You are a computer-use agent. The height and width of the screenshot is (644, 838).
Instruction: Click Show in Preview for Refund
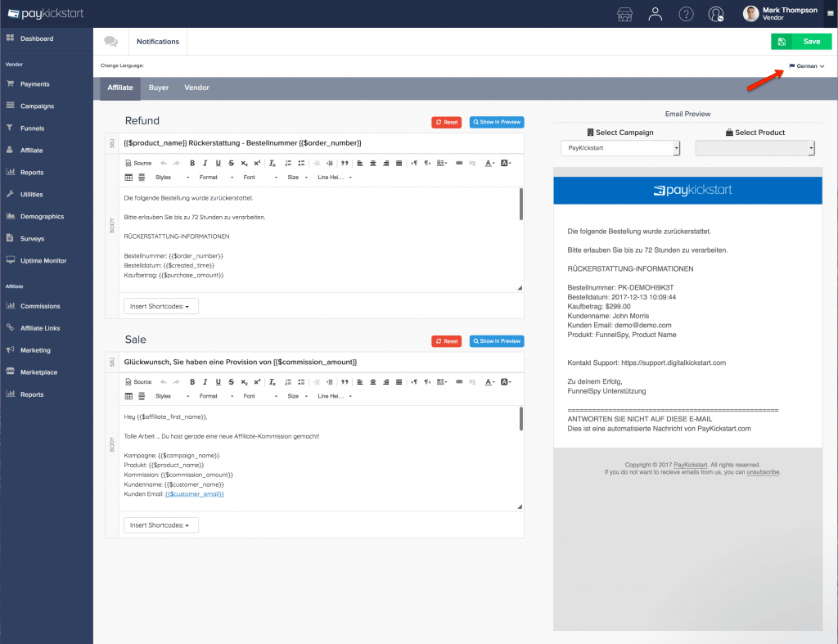pyautogui.click(x=497, y=123)
